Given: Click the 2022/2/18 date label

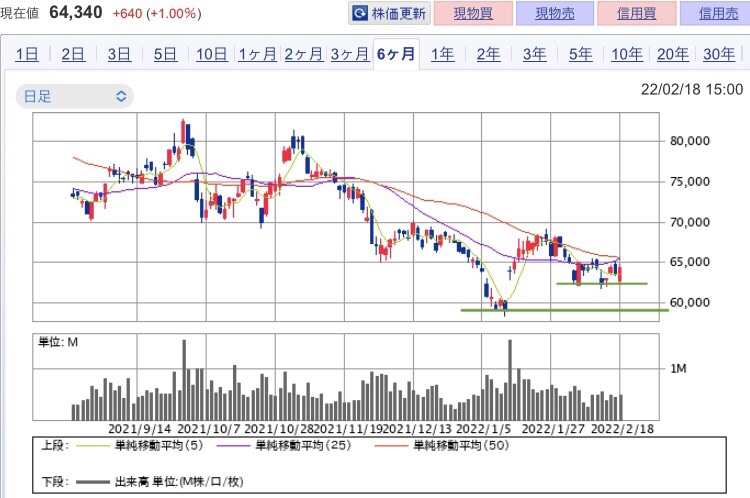Looking at the screenshot, I should (622, 429).
